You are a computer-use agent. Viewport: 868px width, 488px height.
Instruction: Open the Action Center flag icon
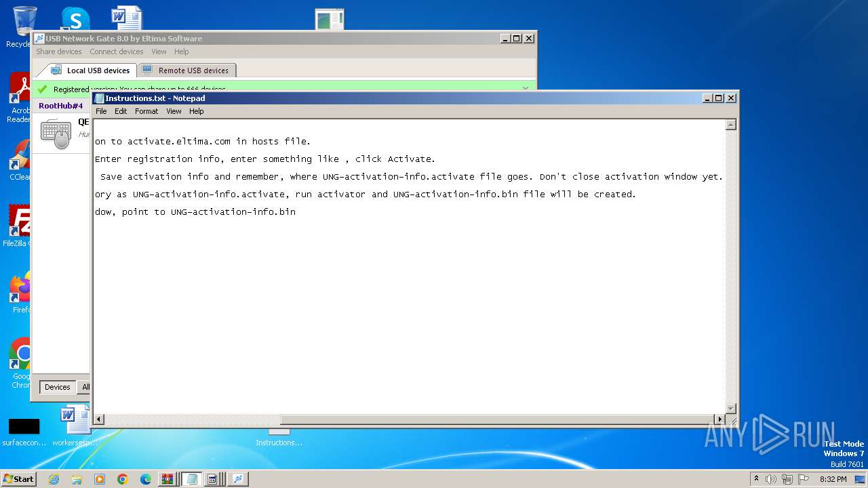[803, 479]
